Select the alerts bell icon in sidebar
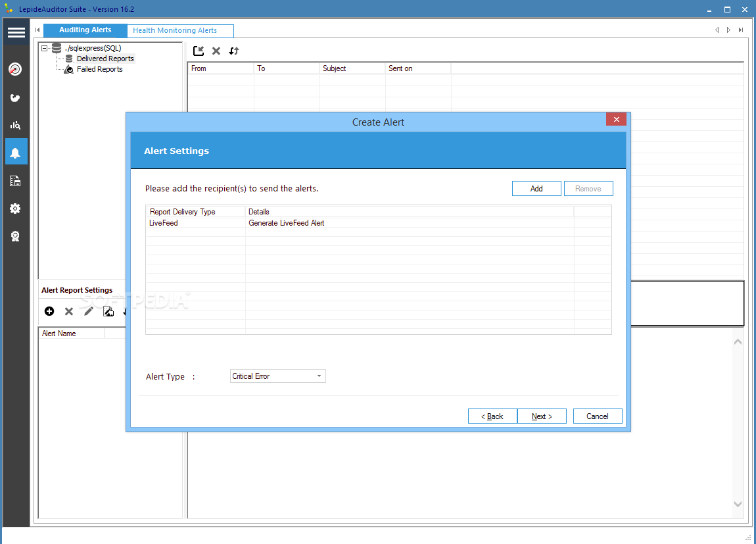Image resolution: width=756 pixels, height=544 pixels. [x=16, y=152]
